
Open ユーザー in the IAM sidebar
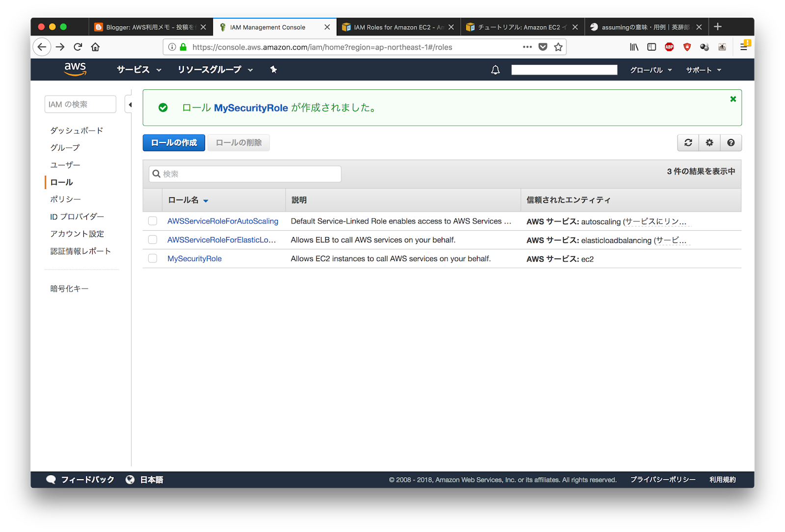(65, 165)
